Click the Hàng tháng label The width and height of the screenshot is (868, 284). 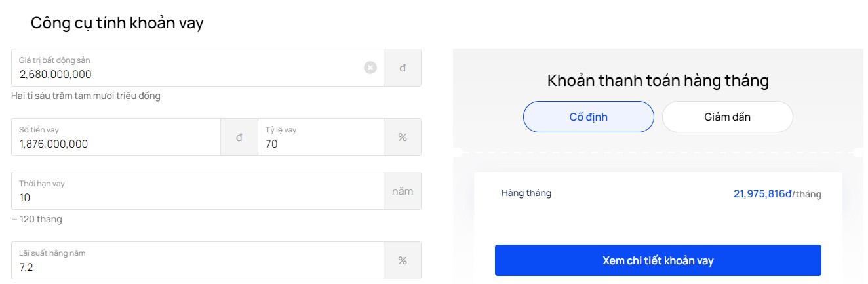tap(526, 193)
